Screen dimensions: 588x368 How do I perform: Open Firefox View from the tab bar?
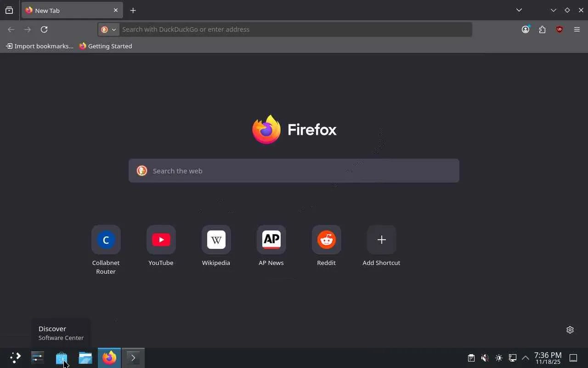[9, 10]
